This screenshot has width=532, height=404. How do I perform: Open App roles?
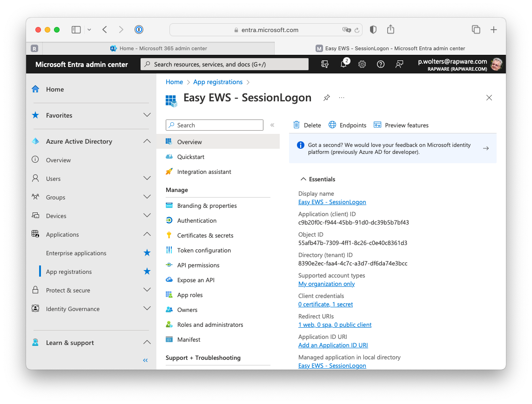click(189, 295)
